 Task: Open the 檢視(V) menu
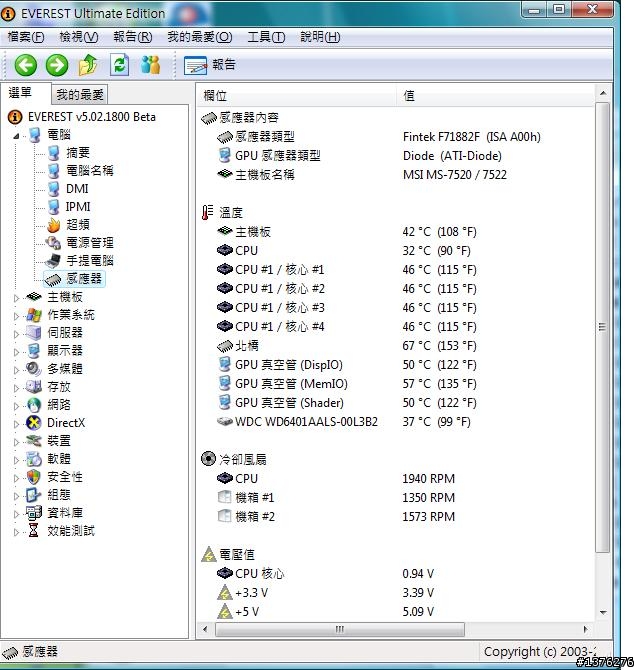79,37
